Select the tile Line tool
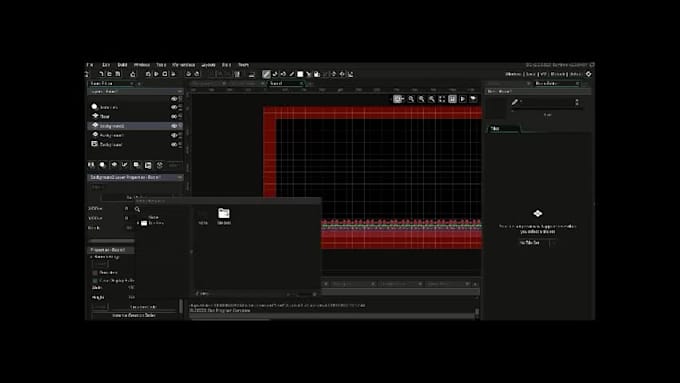Screen dimensions: 680x383 click(x=291, y=74)
